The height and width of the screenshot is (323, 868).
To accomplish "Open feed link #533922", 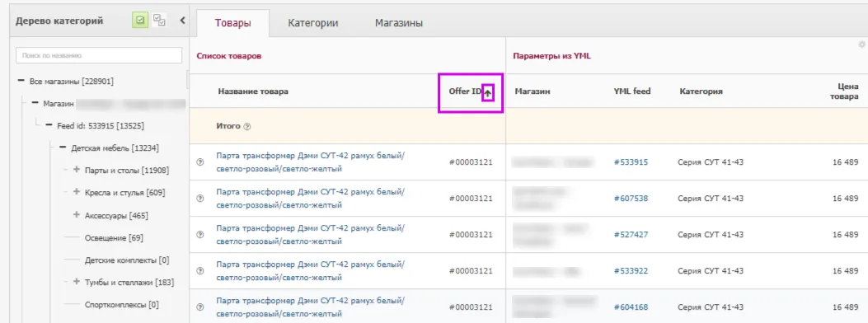I will (x=631, y=271).
